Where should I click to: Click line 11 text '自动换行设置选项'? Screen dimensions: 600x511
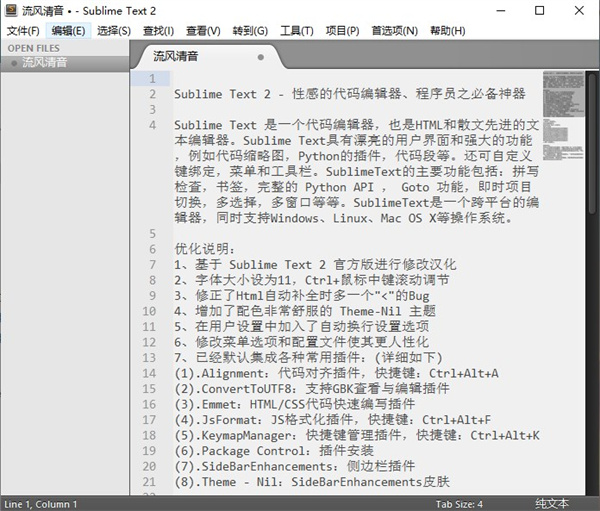[x=374, y=327]
